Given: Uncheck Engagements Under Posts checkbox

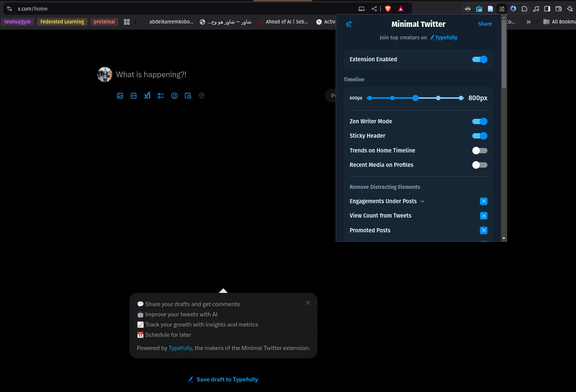Looking at the screenshot, I should 484,201.
